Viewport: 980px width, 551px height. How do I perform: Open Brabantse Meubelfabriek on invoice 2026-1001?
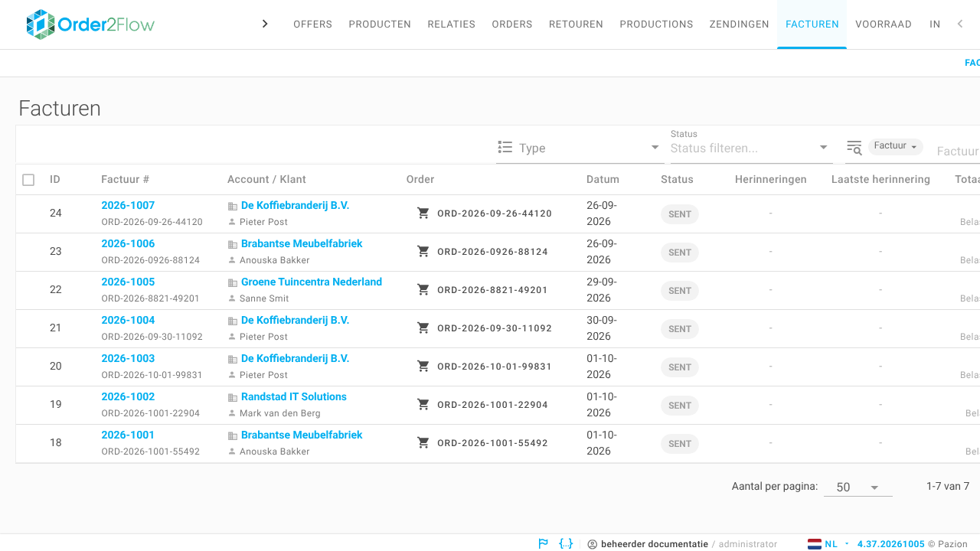pos(302,435)
